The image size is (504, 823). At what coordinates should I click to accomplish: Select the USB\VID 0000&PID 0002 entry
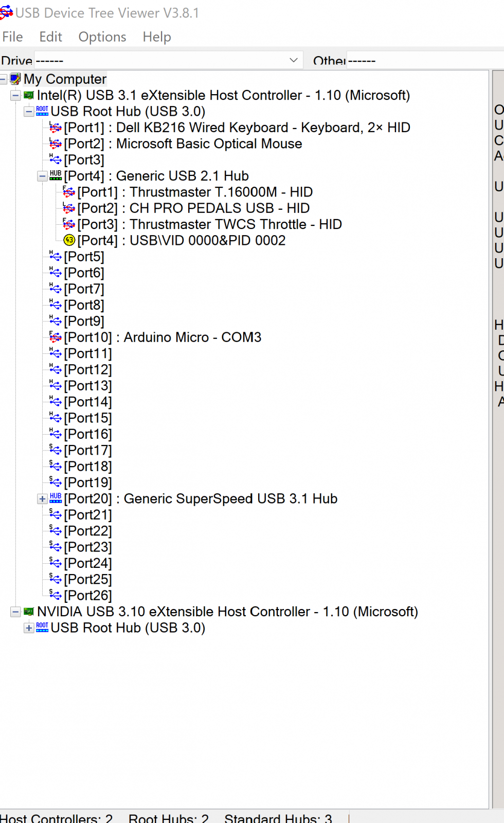[182, 240]
